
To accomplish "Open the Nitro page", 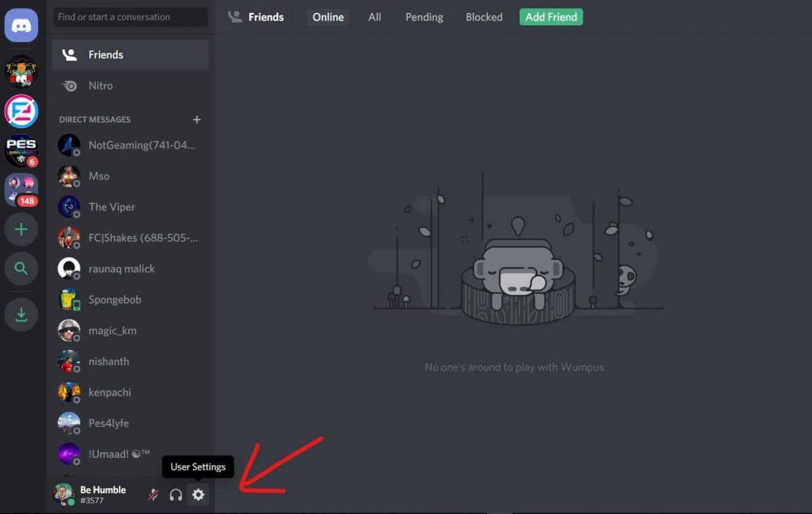I will coord(100,85).
